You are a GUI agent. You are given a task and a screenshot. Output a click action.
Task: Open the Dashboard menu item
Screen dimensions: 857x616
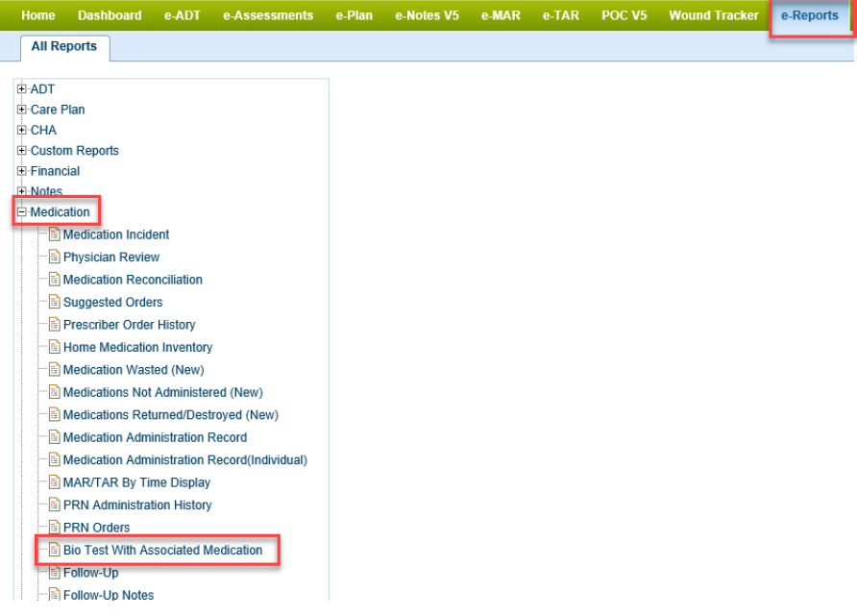point(110,15)
